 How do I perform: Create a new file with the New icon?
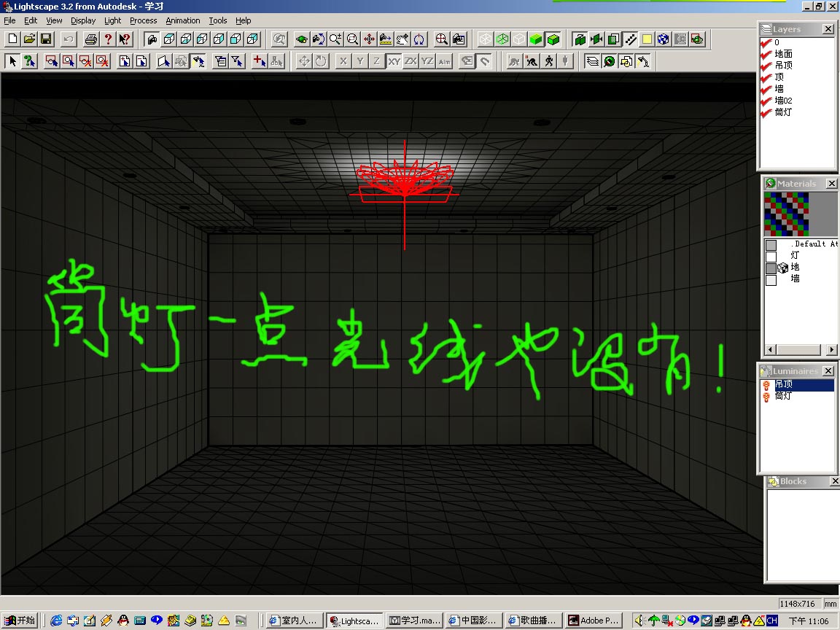(x=12, y=39)
